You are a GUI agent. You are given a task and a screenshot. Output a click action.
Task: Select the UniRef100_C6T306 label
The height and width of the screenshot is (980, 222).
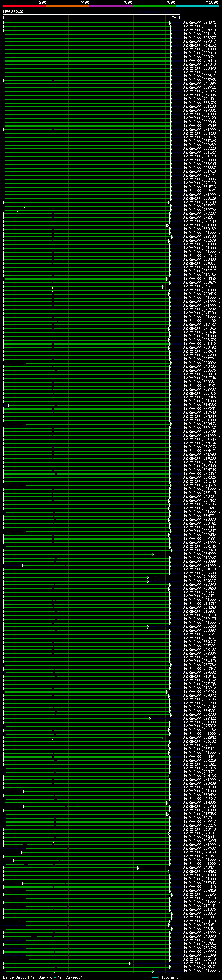click(199, 141)
